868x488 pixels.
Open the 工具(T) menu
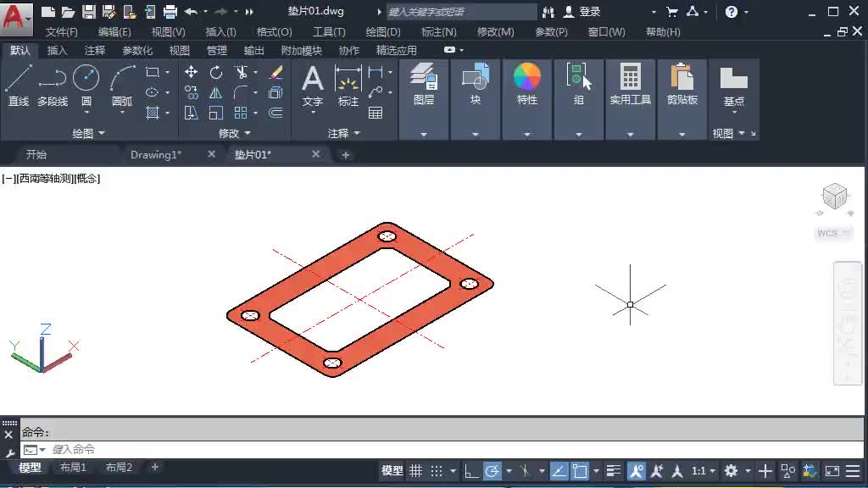click(328, 31)
